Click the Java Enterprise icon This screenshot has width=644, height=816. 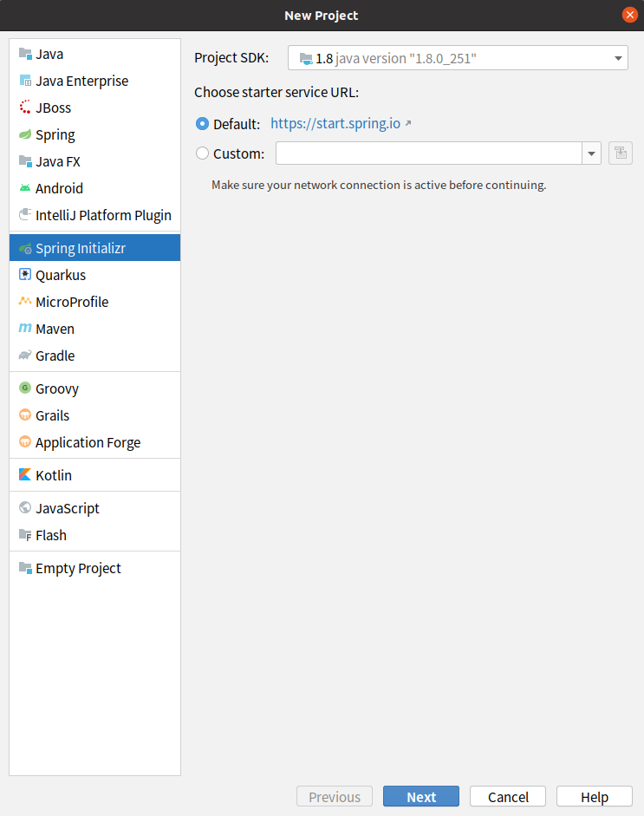(25, 81)
